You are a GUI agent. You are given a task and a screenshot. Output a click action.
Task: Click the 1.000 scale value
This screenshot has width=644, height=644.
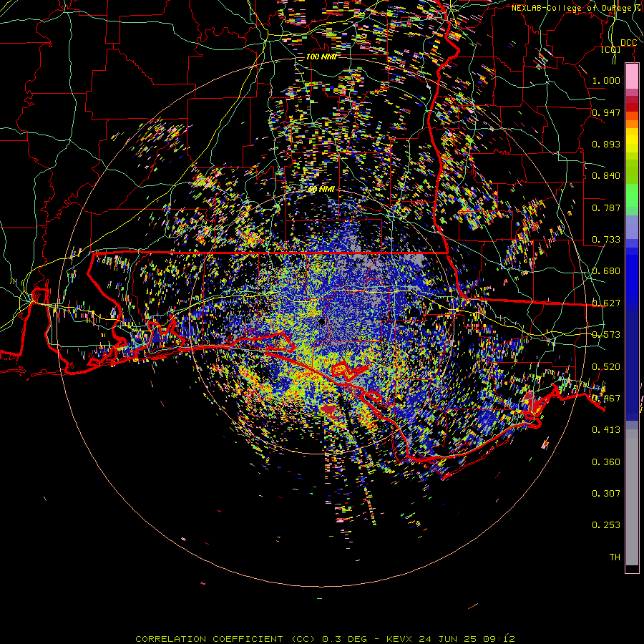click(606, 80)
